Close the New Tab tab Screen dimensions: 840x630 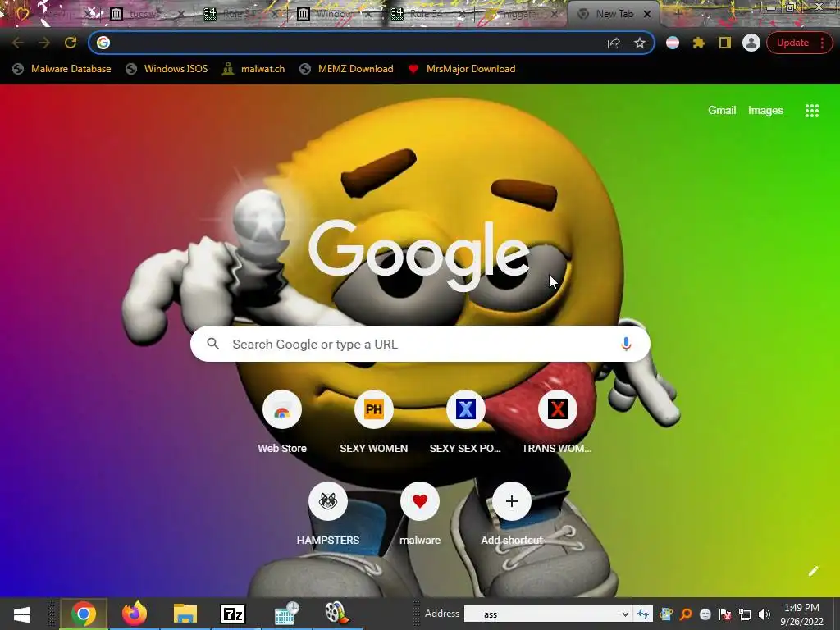click(x=647, y=15)
